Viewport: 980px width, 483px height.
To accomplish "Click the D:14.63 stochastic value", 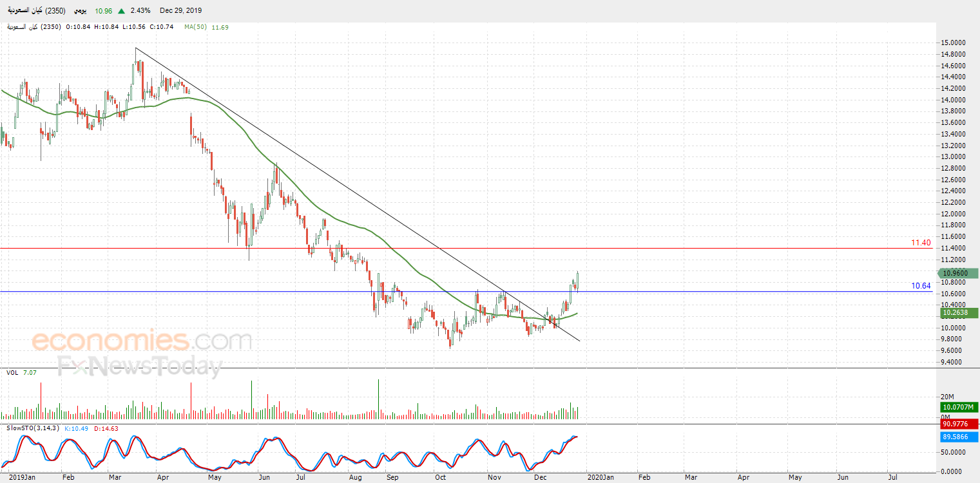I will pos(106,428).
